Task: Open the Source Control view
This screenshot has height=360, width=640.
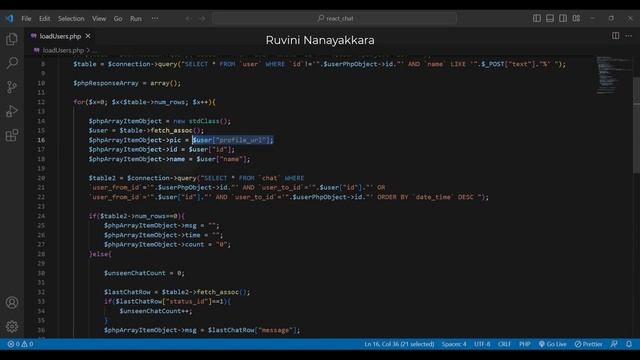Action: click(12, 87)
